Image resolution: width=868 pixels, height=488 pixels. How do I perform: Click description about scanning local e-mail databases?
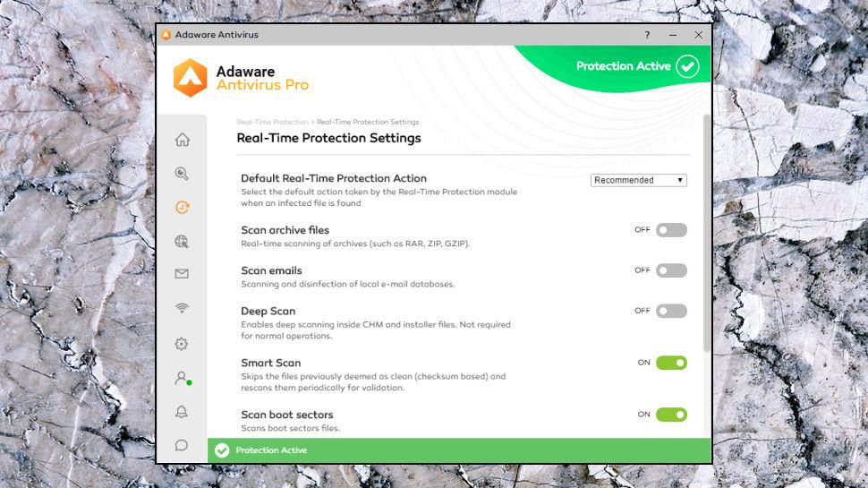click(347, 284)
